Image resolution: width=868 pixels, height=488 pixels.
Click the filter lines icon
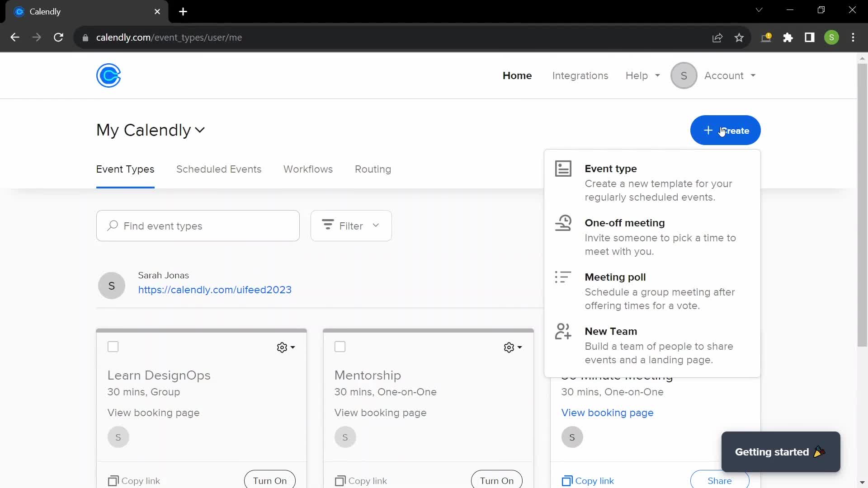328,225
